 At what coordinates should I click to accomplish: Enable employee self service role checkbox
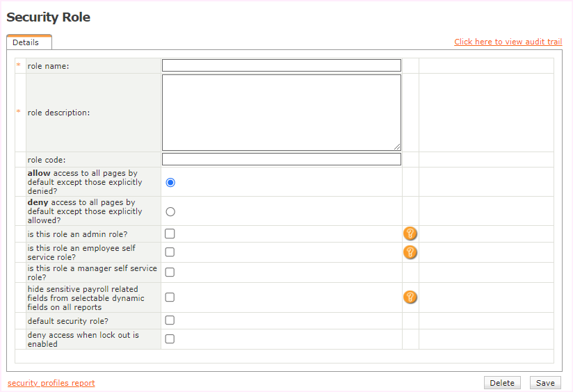coord(170,252)
